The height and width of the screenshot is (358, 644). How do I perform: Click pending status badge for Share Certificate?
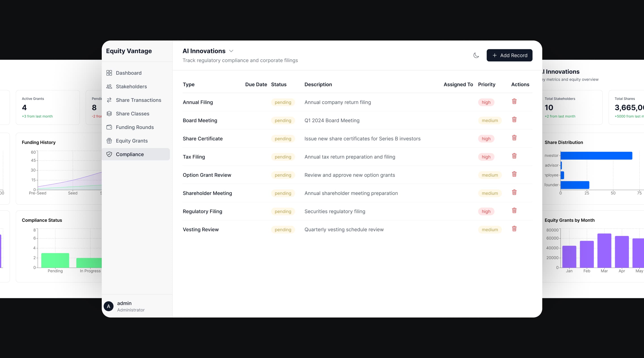click(283, 139)
